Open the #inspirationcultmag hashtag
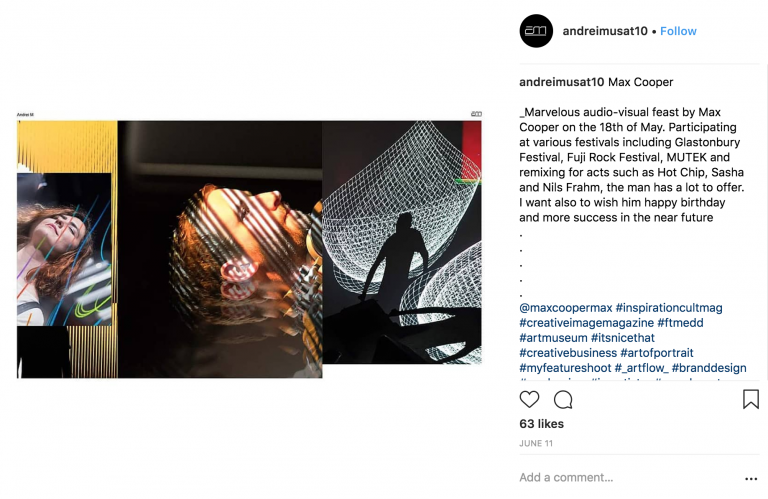 click(669, 308)
